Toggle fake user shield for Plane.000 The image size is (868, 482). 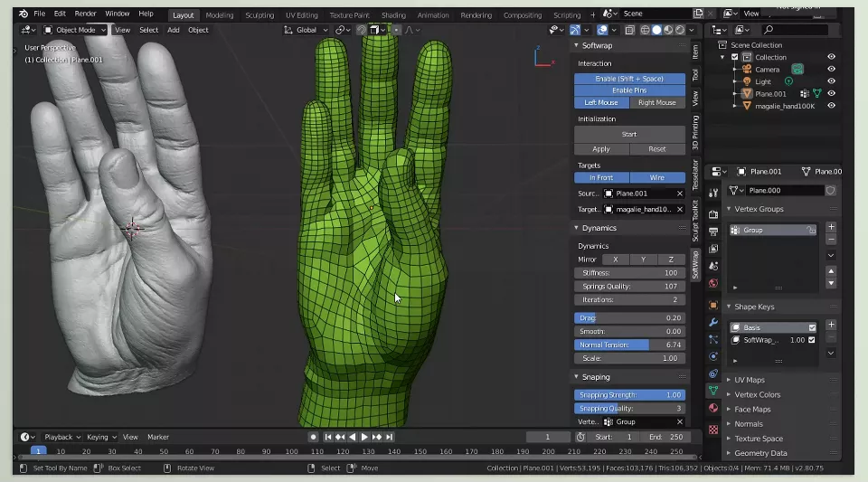[830, 191]
